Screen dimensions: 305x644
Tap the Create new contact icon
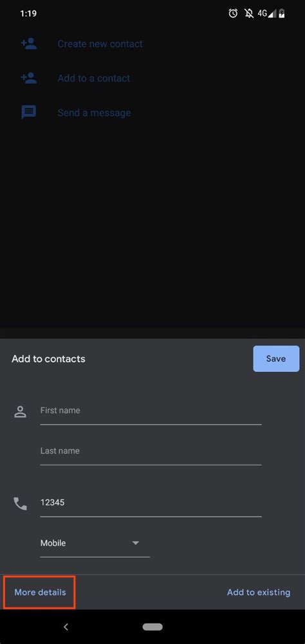click(x=29, y=44)
